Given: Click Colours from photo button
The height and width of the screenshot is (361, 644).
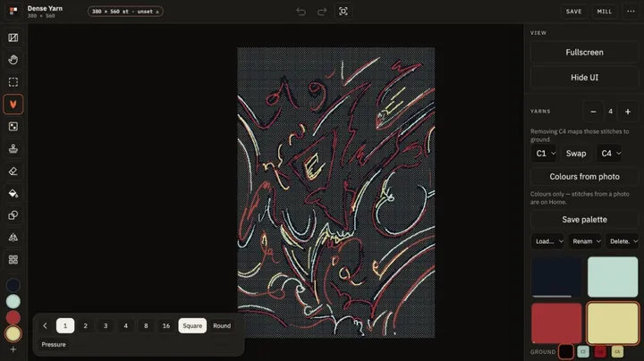Looking at the screenshot, I should (x=584, y=177).
